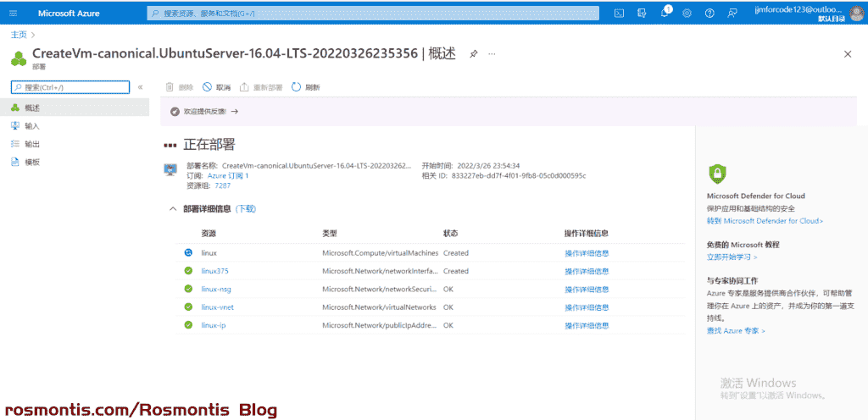Viewport: 868px width, 420px height.
Task: Refresh the deployment with 刷新
Action: 305,87
